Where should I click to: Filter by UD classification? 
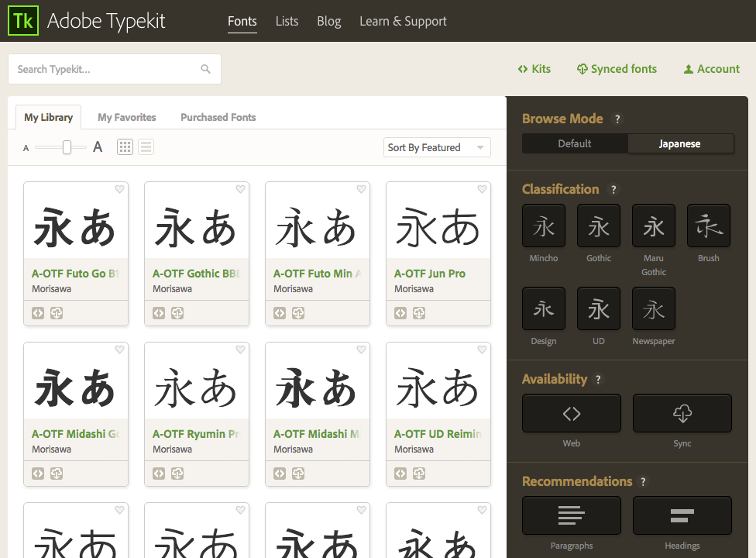click(598, 308)
